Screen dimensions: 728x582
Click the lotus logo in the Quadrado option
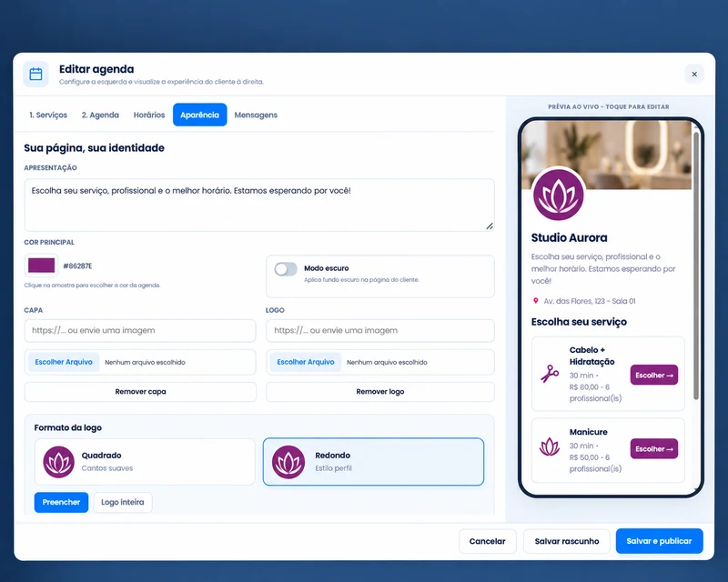(x=58, y=462)
